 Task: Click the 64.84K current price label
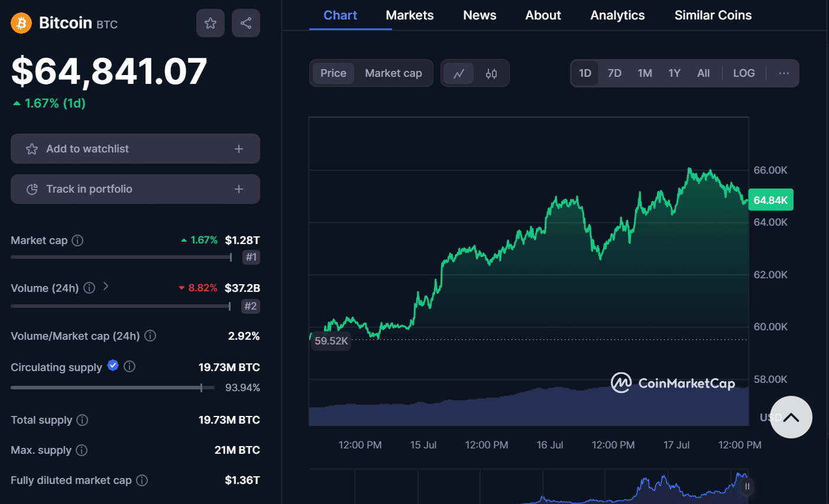[770, 200]
